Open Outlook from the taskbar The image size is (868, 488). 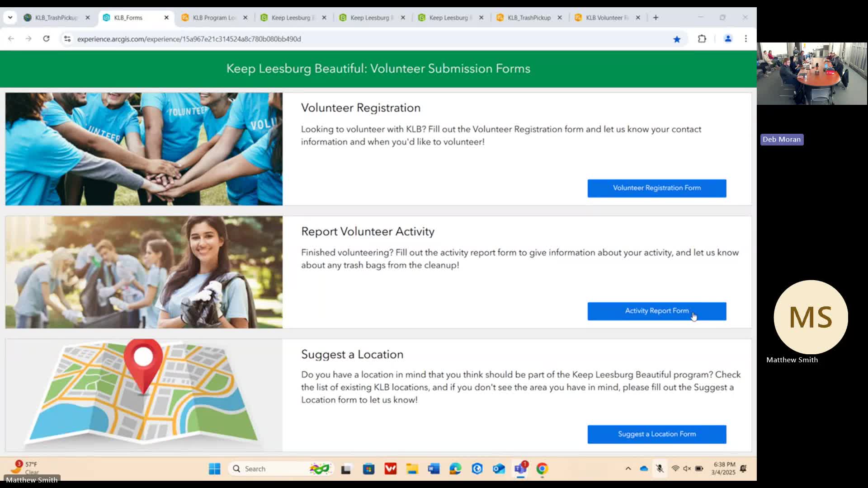(499, 469)
